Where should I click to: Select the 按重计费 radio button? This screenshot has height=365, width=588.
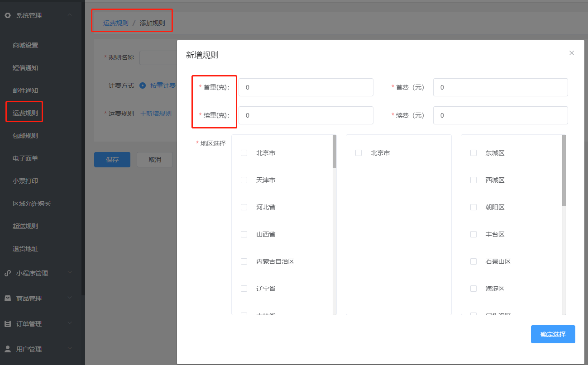coord(143,85)
